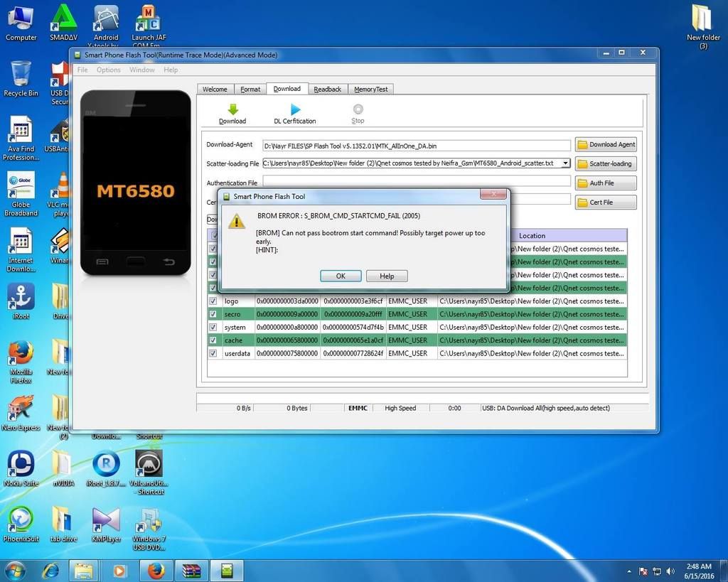
Task: Open the Options menu
Action: tap(109, 70)
